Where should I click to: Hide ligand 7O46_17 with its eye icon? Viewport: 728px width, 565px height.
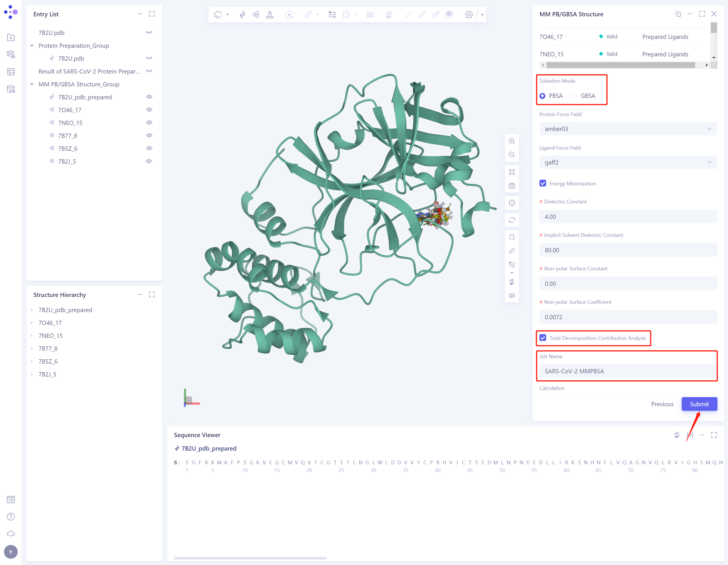click(x=149, y=110)
